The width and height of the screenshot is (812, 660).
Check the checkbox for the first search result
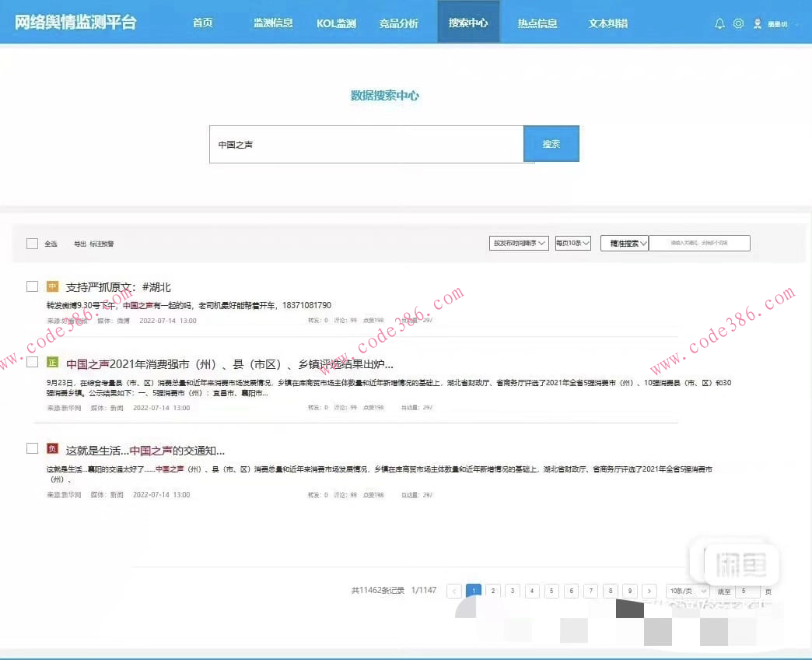31,286
